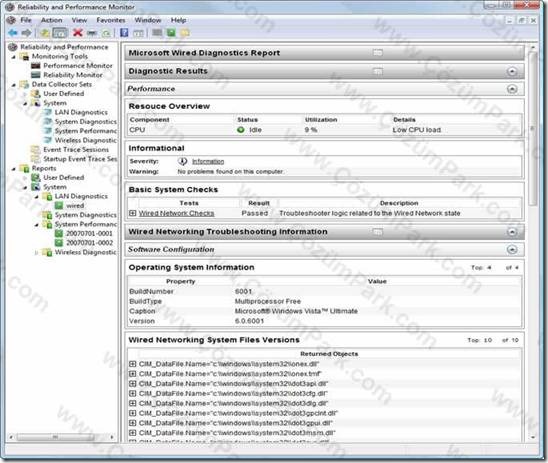Click the Forward arrow toolbar icon
This screenshot has width=548, height=463.
pyautogui.click(x=27, y=33)
